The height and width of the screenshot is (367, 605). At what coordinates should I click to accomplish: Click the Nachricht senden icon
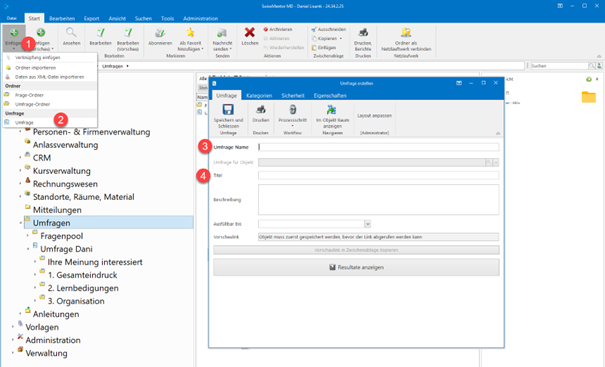(x=222, y=32)
